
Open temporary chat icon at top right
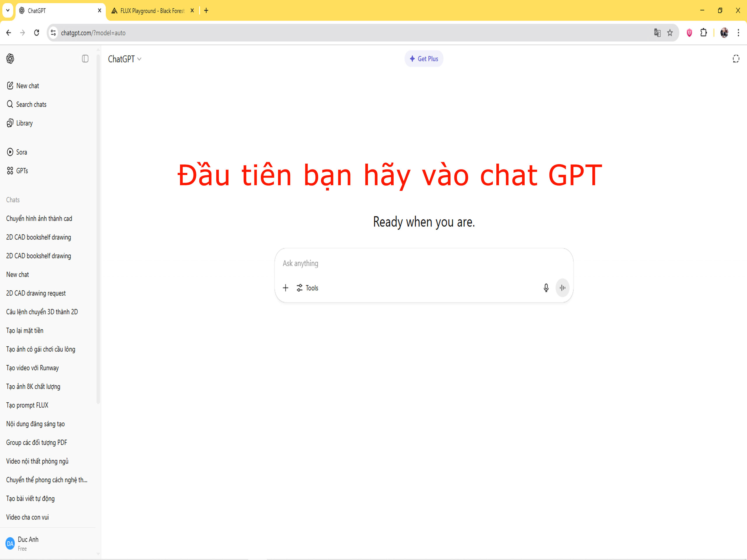736,59
